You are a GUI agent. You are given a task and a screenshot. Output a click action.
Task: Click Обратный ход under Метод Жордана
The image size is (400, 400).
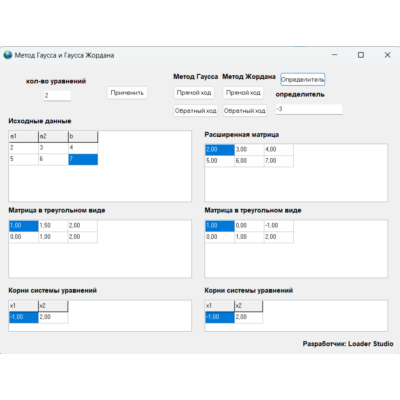coord(245,111)
